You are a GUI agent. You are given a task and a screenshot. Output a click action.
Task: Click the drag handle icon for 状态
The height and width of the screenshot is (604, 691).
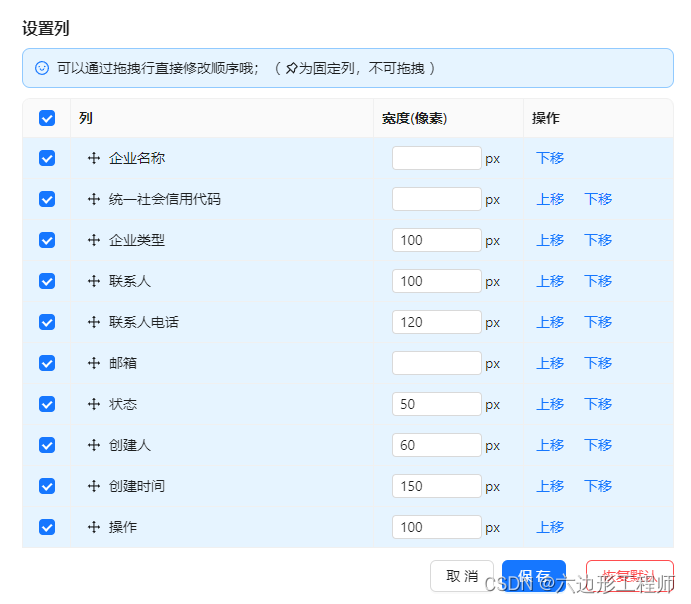tap(94, 404)
